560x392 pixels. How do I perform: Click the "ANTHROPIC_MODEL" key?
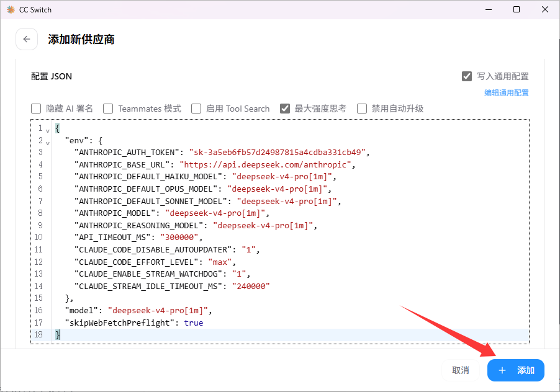click(x=115, y=213)
